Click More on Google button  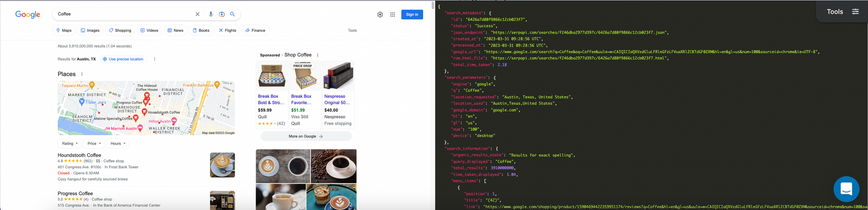click(306, 136)
